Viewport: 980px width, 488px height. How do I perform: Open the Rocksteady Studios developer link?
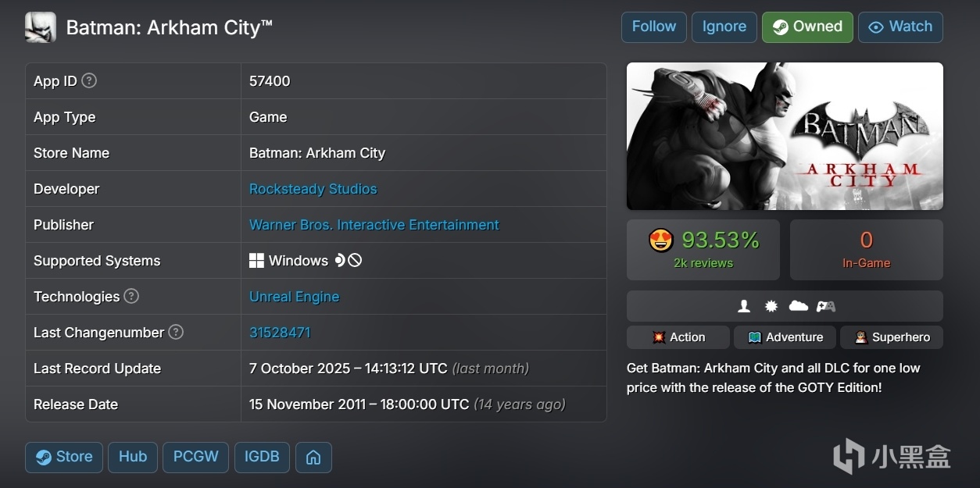click(313, 189)
